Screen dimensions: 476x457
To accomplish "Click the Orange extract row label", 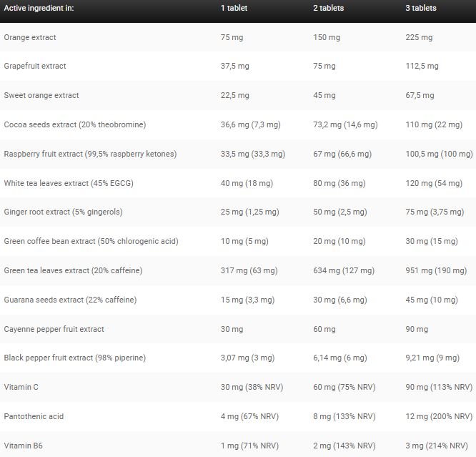I will click(30, 37).
